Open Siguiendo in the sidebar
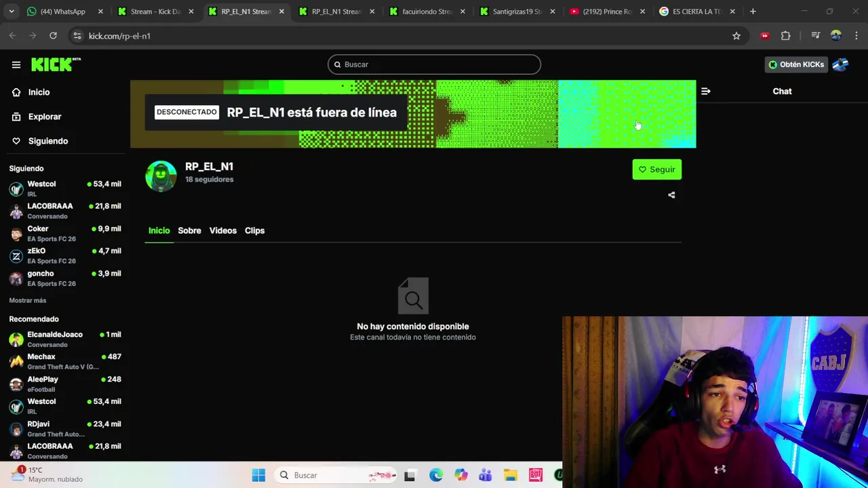Viewport: 868px width, 488px height. click(48, 141)
